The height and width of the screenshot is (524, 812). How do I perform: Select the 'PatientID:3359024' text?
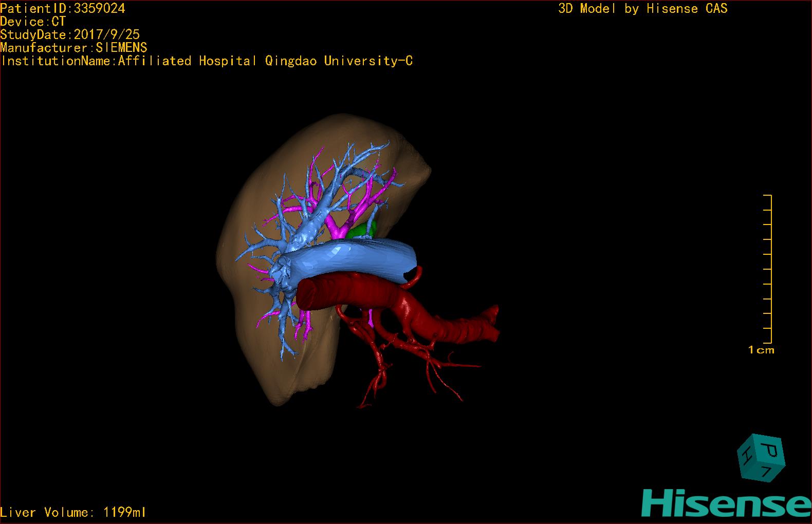click(x=63, y=8)
